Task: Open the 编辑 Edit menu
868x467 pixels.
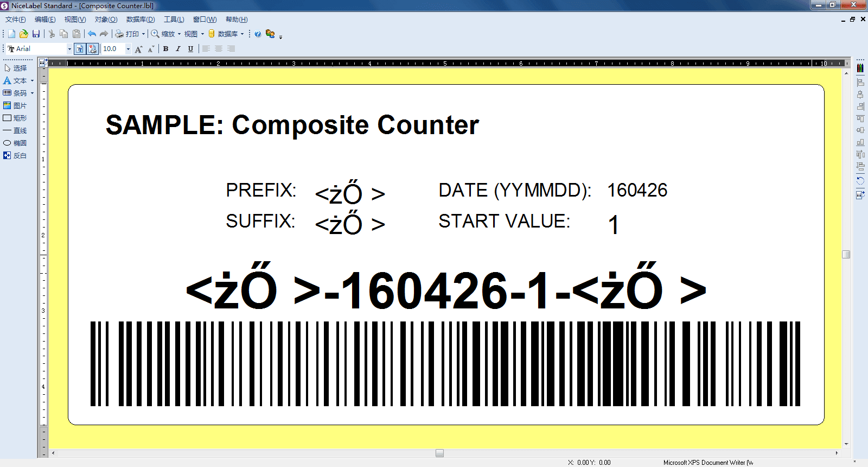Action: click(x=45, y=20)
